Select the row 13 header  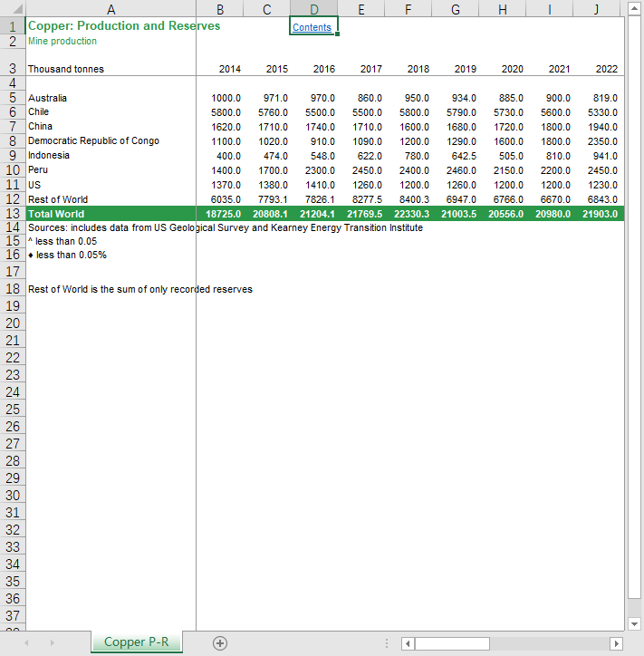[x=13, y=214]
